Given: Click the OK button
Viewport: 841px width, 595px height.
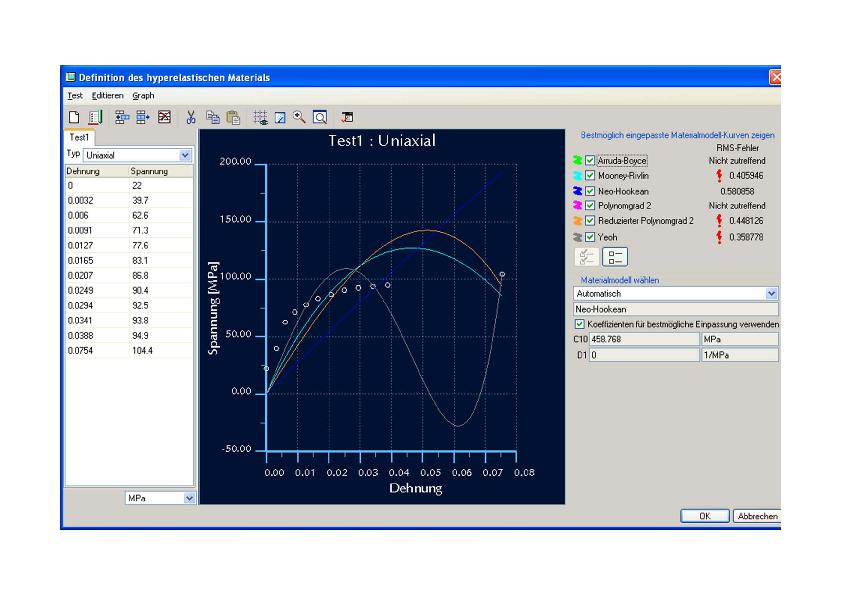Looking at the screenshot, I should coord(705,516).
